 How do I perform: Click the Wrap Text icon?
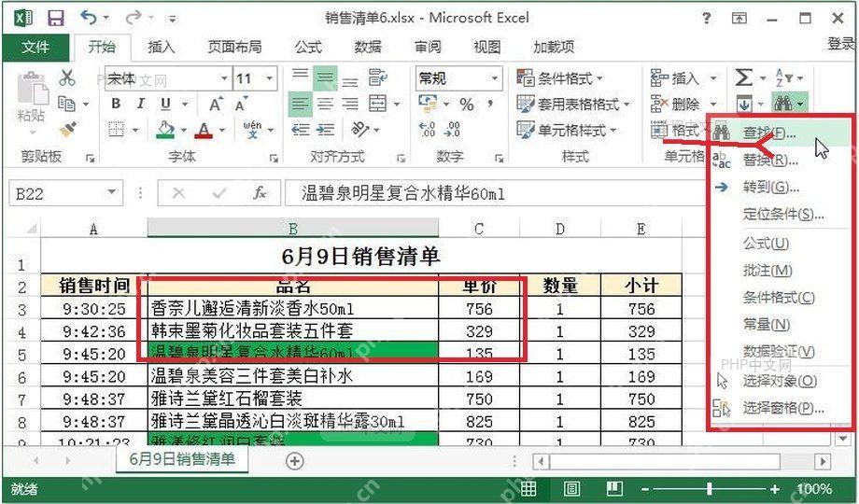tap(378, 77)
